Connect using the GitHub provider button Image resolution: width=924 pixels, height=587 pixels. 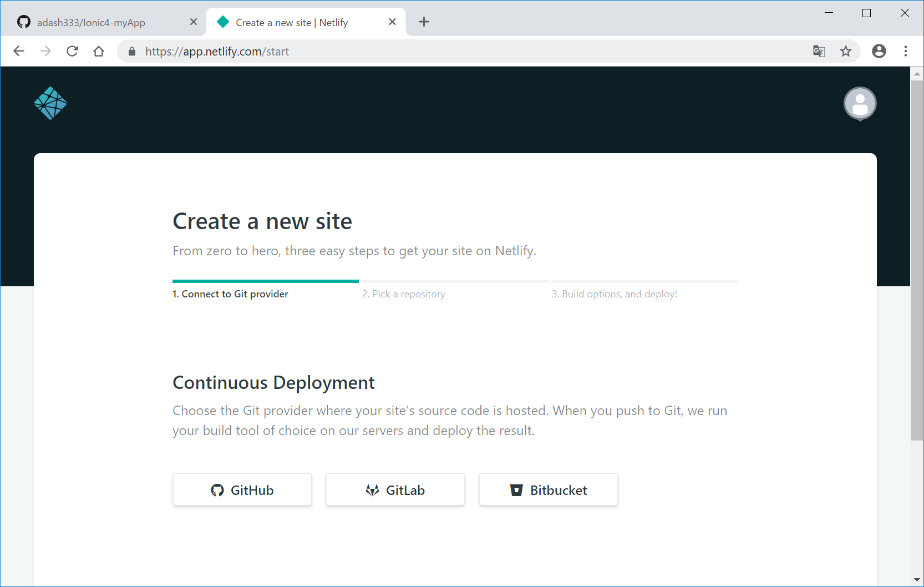pyautogui.click(x=242, y=490)
